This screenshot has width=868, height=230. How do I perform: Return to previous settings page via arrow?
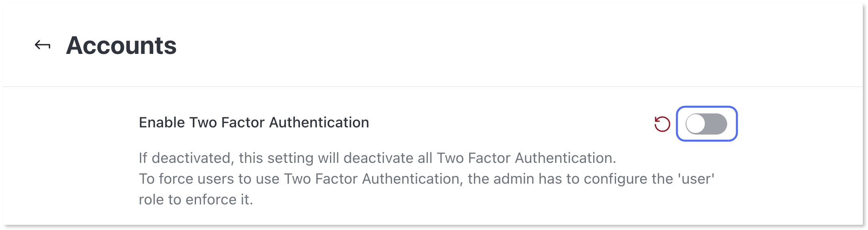tap(42, 45)
